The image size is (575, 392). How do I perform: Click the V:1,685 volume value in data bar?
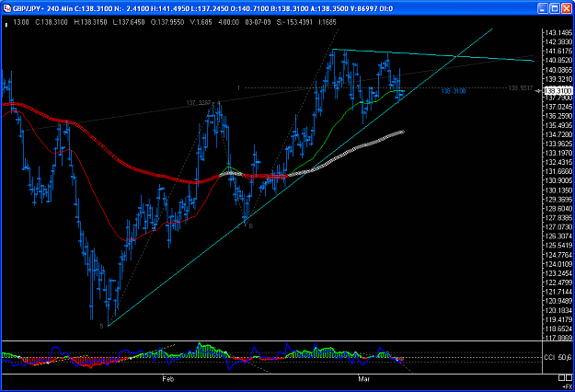(201, 22)
